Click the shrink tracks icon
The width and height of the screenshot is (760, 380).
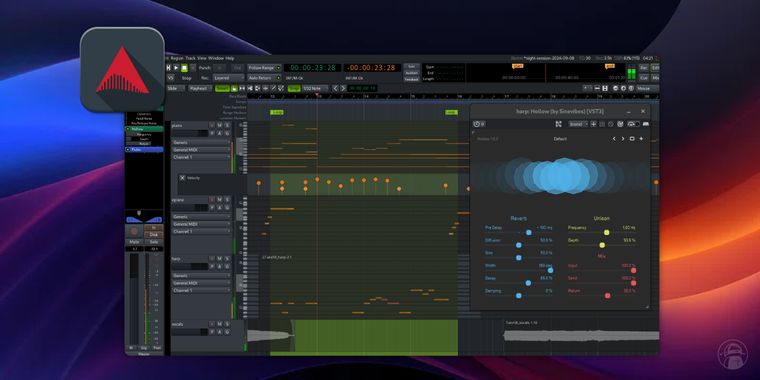point(597,88)
